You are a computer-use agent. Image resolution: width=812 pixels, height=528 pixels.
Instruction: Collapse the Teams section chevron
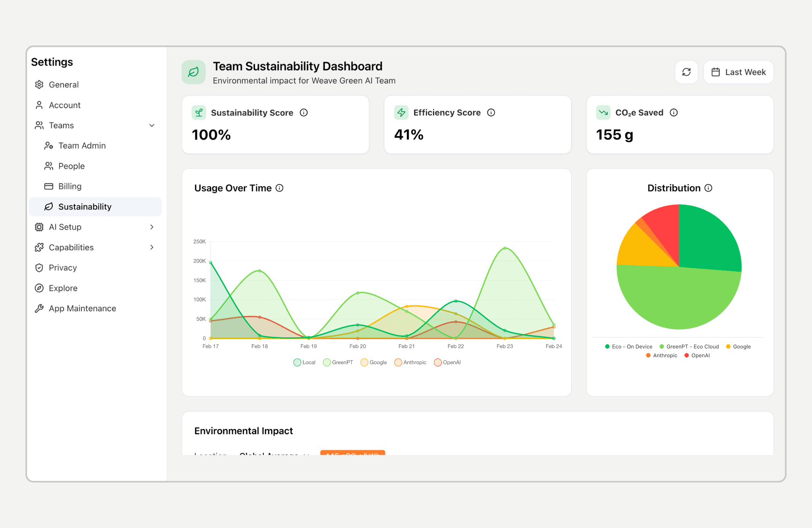click(152, 126)
